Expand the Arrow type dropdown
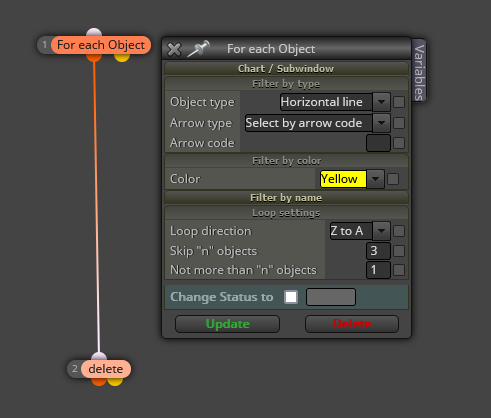Viewport: 491px width, 418px height. click(x=317, y=123)
